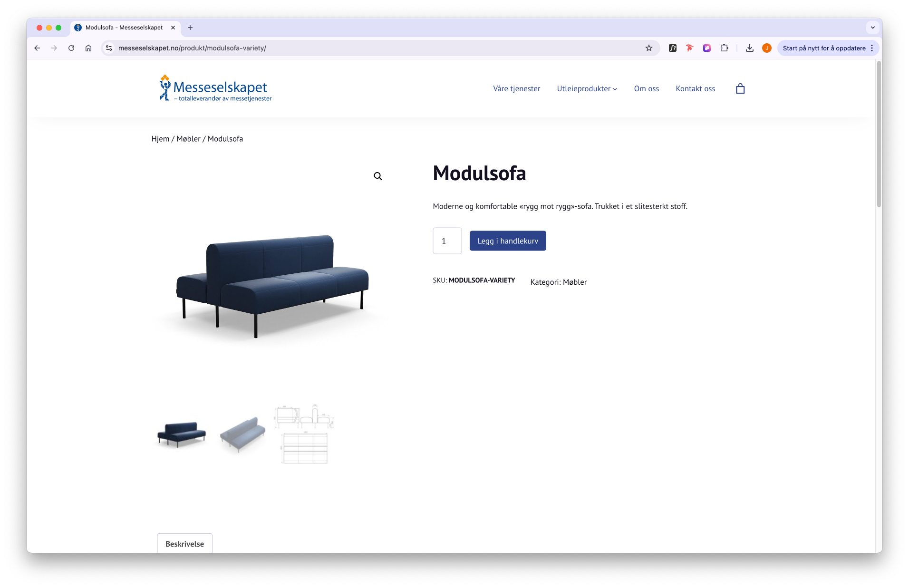Open the orange profile avatar
The image size is (909, 588).
(x=767, y=48)
